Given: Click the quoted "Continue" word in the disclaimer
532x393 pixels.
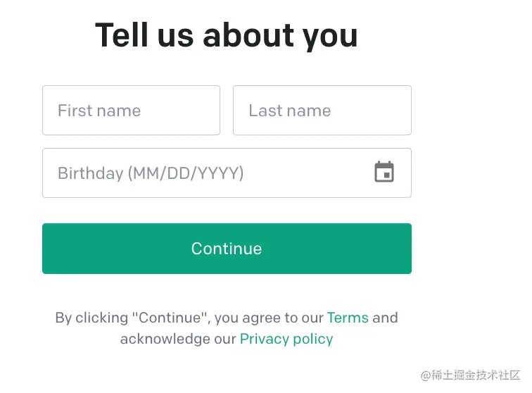Looking at the screenshot, I should click(170, 318).
